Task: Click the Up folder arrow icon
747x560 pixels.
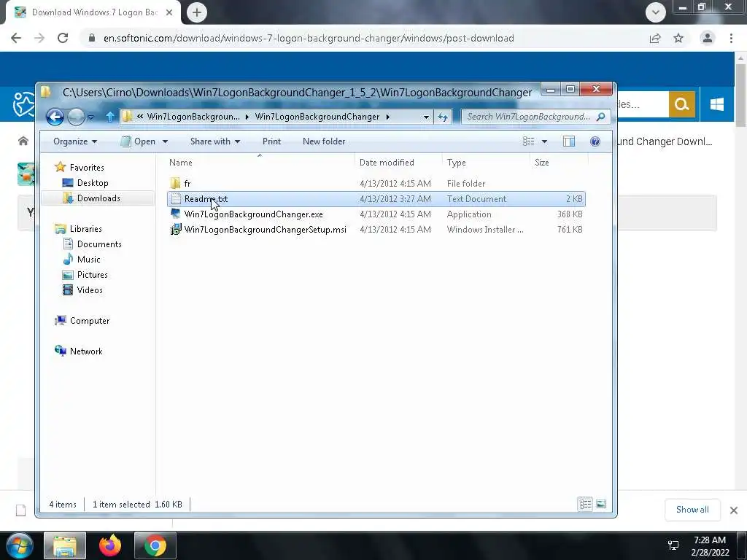Action: 110,117
